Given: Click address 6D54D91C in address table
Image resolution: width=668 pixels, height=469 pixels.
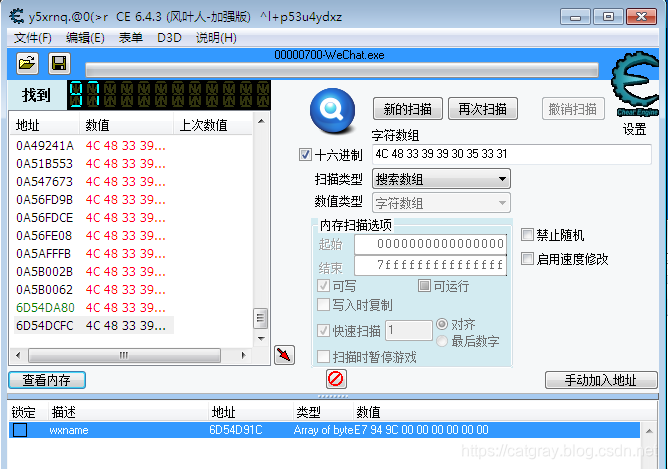Looking at the screenshot, I should 236,430.
